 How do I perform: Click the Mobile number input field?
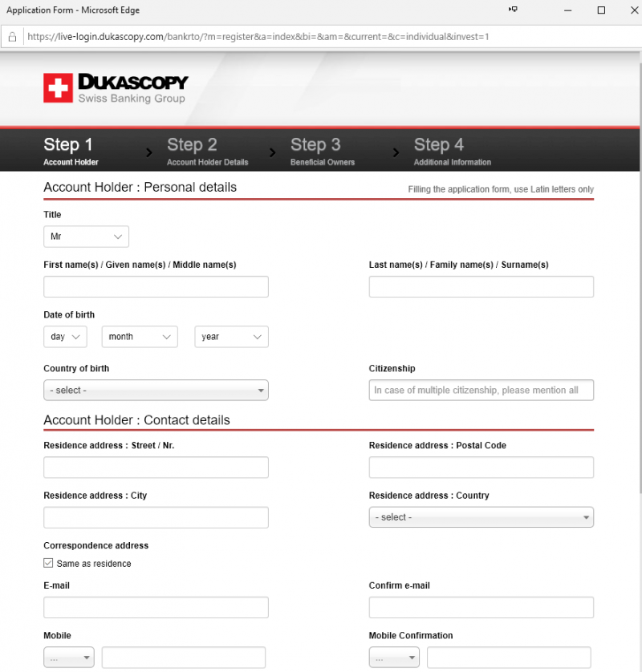tap(184, 658)
